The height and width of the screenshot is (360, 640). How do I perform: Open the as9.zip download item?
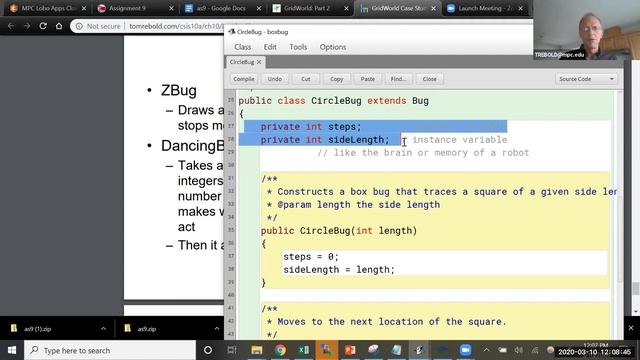(x=147, y=329)
